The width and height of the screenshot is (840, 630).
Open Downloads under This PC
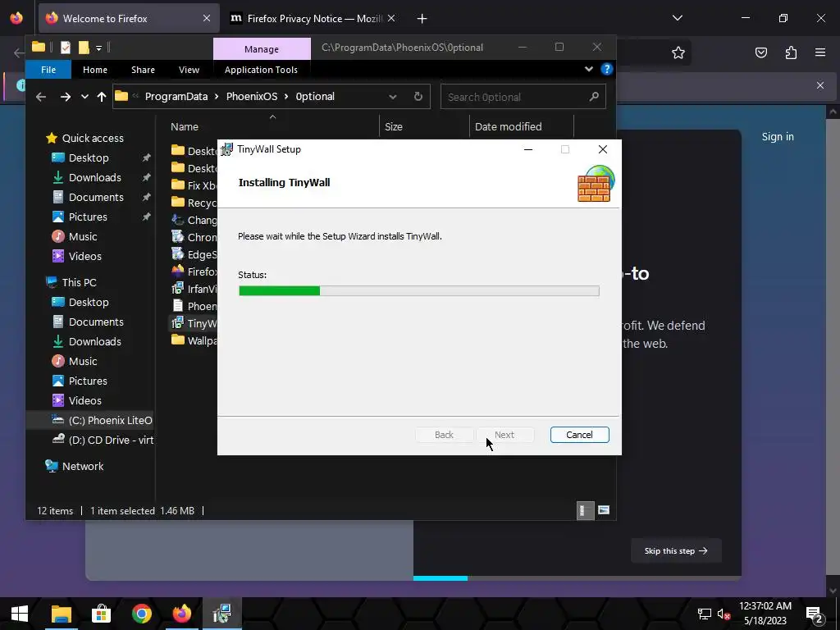pyautogui.click(x=95, y=342)
